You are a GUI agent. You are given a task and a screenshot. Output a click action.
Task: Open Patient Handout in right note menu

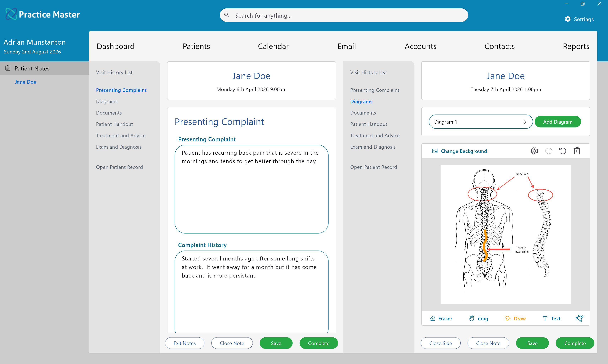tap(369, 124)
